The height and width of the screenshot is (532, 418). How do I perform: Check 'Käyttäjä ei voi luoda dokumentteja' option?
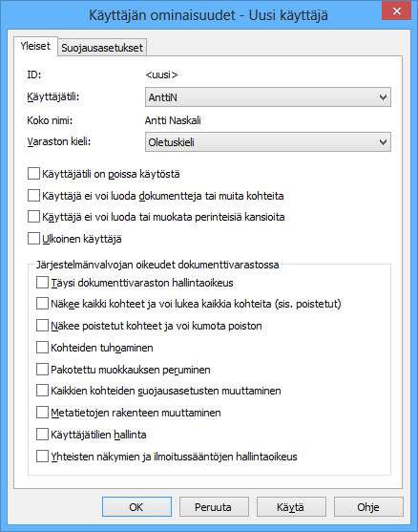pyautogui.click(x=33, y=196)
